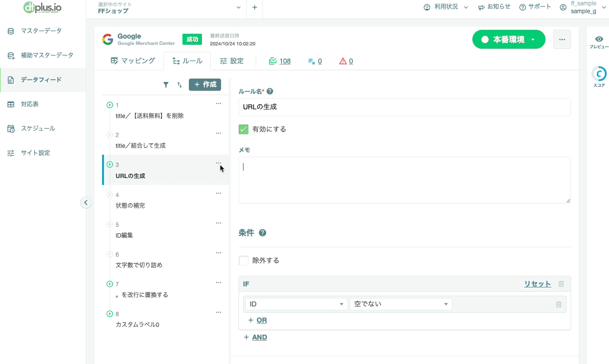The height and width of the screenshot is (364, 609).
Task: Open the 本番環境 environment dropdown
Action: [x=508, y=40]
